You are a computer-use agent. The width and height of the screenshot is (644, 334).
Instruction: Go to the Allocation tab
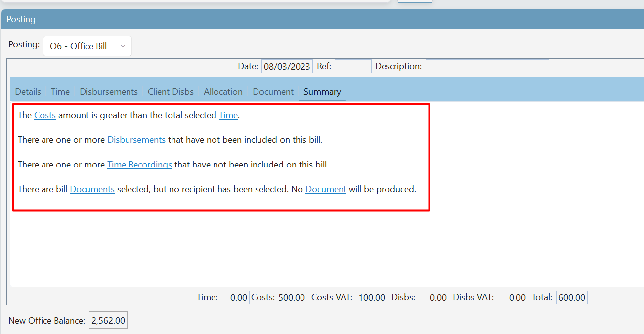tap(223, 92)
